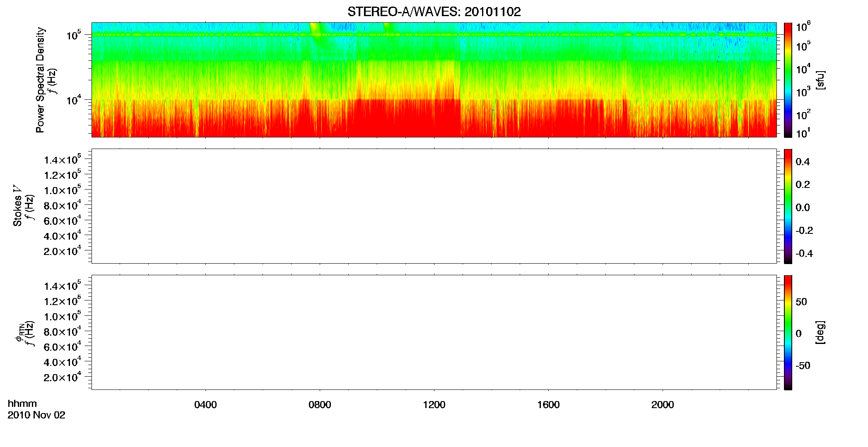The image size is (868, 447).
Task: Click the -0.4 label on Stokes colorbar
Action: pyautogui.click(x=804, y=254)
